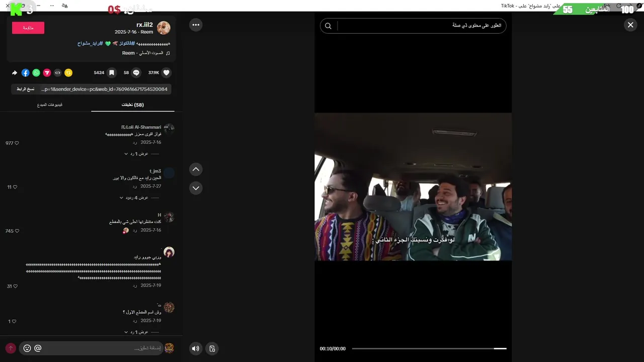The width and height of the screenshot is (644, 362).
Task: Open commenter H's avatar
Action: (169, 217)
